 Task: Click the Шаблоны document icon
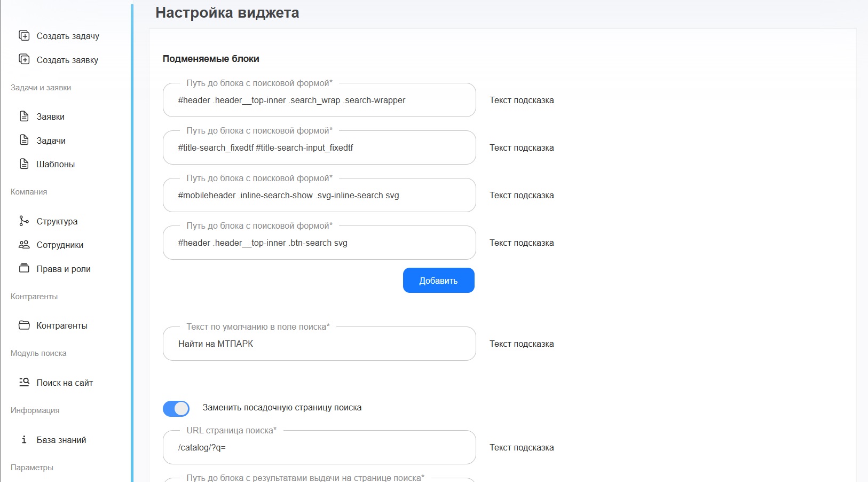[24, 164]
